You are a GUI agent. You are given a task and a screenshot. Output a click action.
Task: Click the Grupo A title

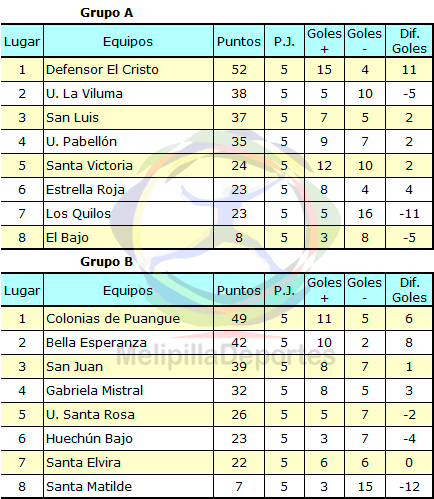[106, 13]
